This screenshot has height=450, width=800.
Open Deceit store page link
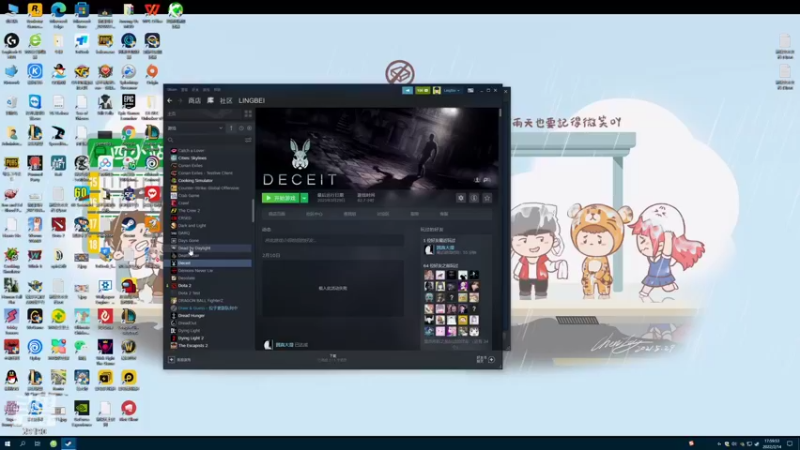click(x=277, y=214)
